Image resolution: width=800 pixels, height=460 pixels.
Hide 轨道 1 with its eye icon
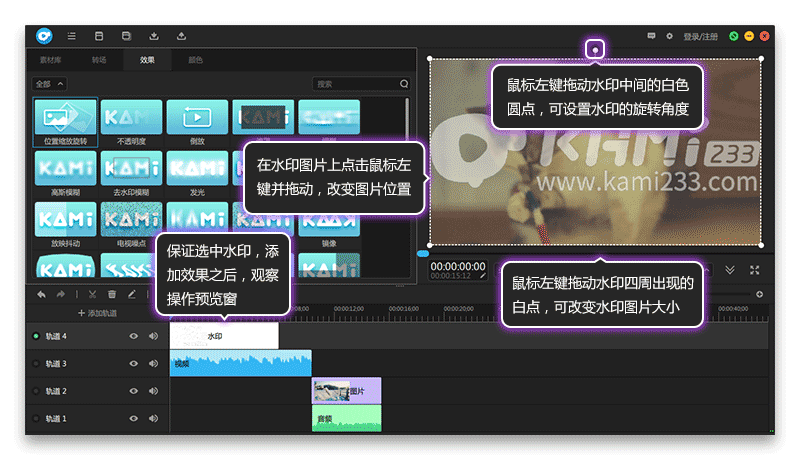click(x=134, y=419)
